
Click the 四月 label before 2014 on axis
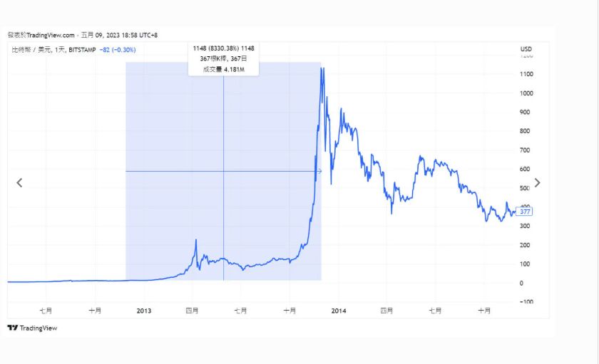(192, 311)
